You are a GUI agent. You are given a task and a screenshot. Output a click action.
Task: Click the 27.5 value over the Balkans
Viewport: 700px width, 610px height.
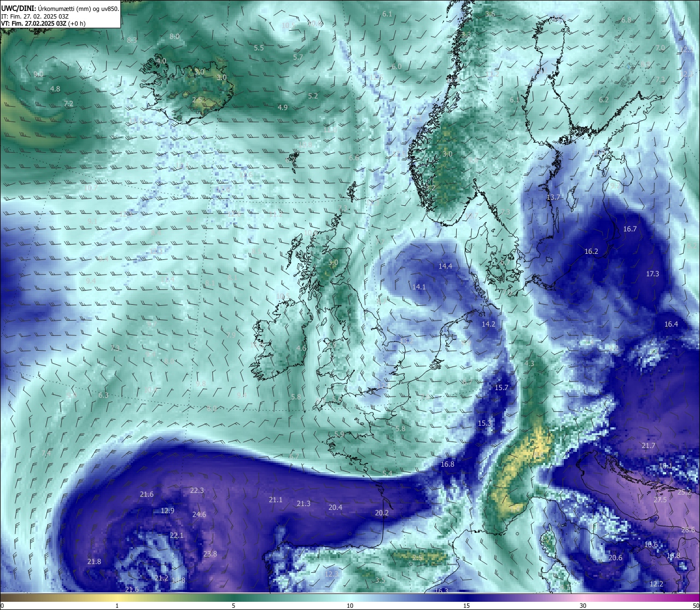click(x=660, y=500)
